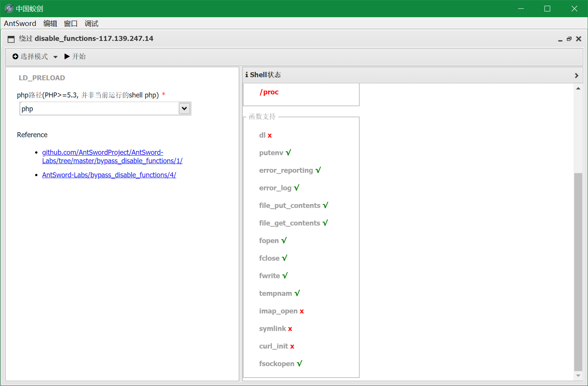Open the AntSword-Labs bypass_disable_functions/1 GitHub link
Viewport: 588px width, 386px height.
112,157
